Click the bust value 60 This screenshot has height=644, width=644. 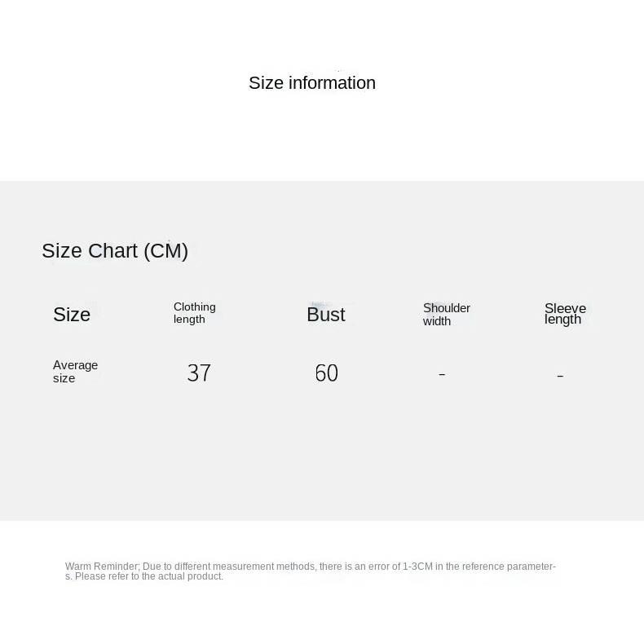point(326,373)
